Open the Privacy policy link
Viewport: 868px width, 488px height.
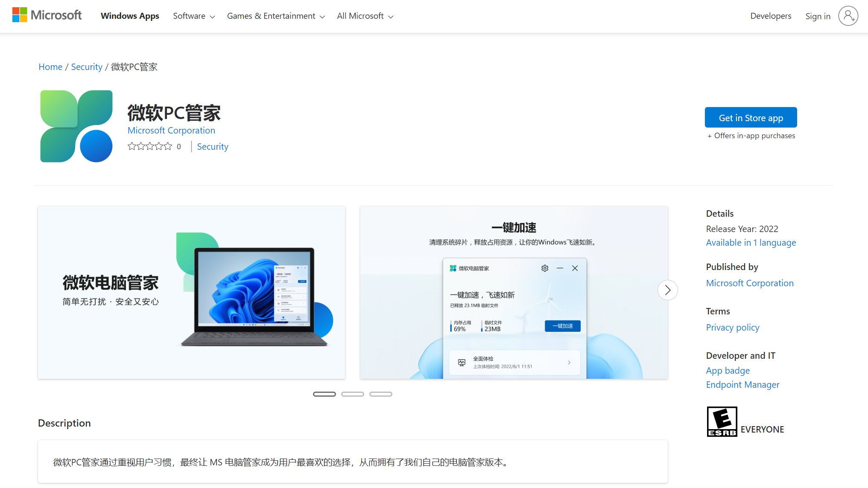(733, 328)
